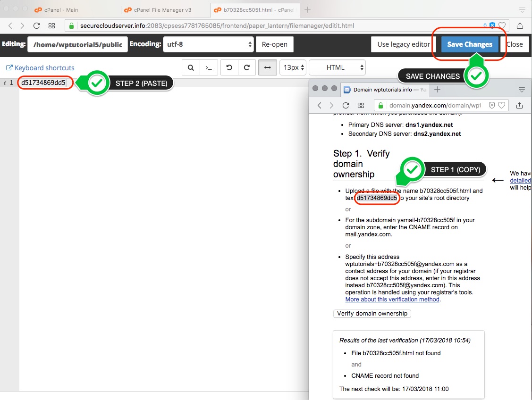Click line 1 text d51734869dd5 in editor
Image resolution: width=532 pixels, height=400 pixels.
43,83
